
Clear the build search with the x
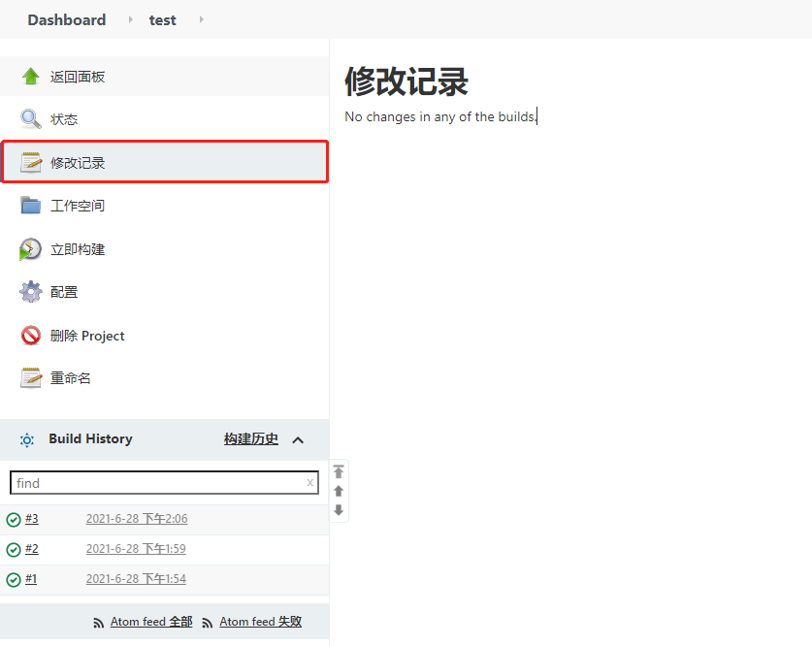pos(310,482)
